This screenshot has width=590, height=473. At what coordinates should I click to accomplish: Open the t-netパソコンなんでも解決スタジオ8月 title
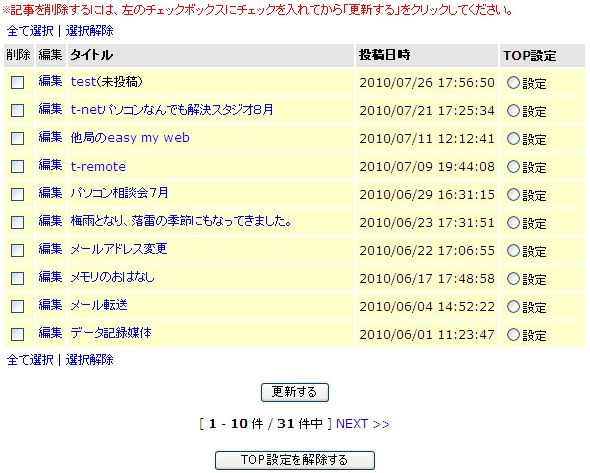pyautogui.click(x=172, y=110)
